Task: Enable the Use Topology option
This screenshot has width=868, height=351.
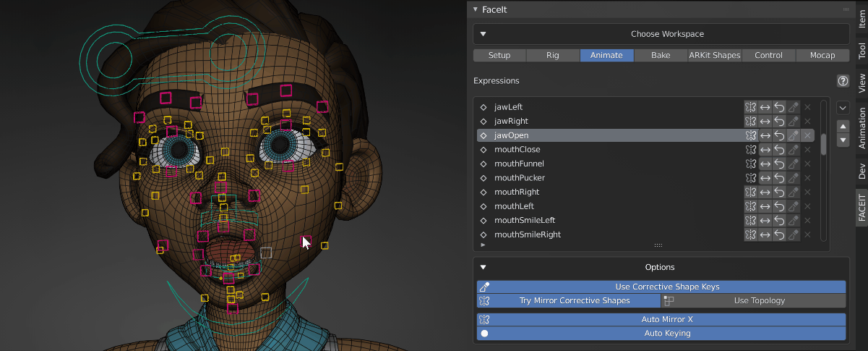Action: pos(753,300)
